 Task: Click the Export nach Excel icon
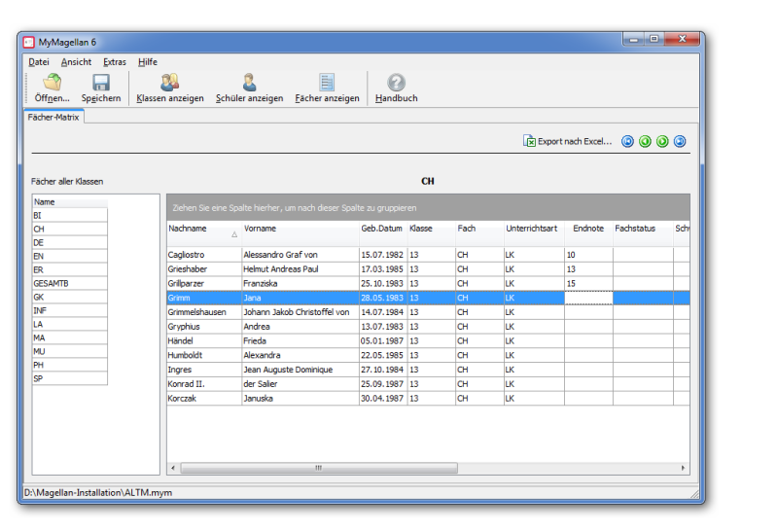(529, 141)
